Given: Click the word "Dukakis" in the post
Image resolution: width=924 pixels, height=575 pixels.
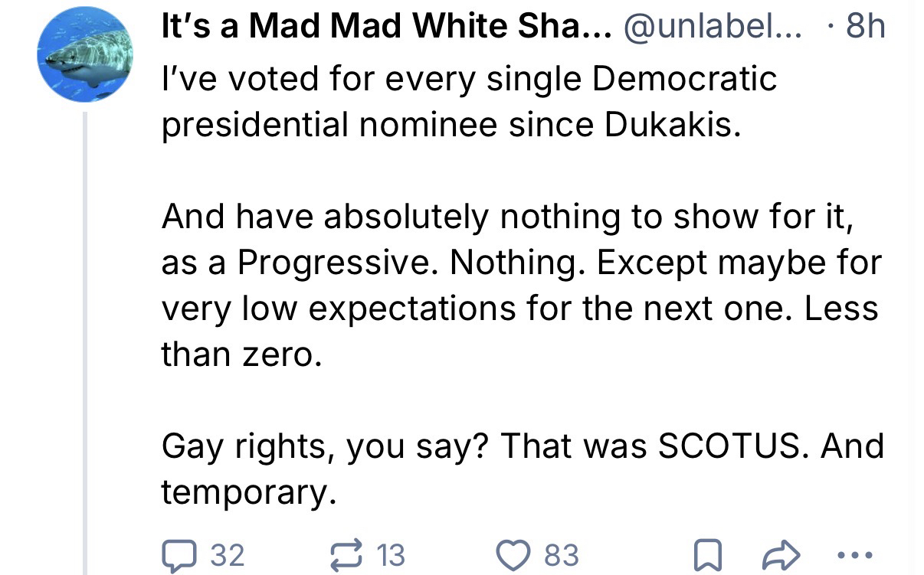Looking at the screenshot, I should click(x=671, y=125).
